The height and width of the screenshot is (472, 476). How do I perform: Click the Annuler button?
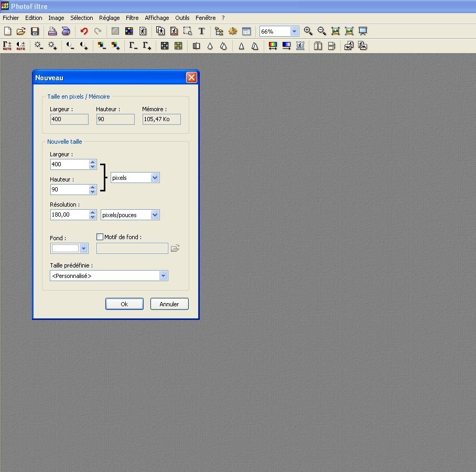click(x=169, y=304)
